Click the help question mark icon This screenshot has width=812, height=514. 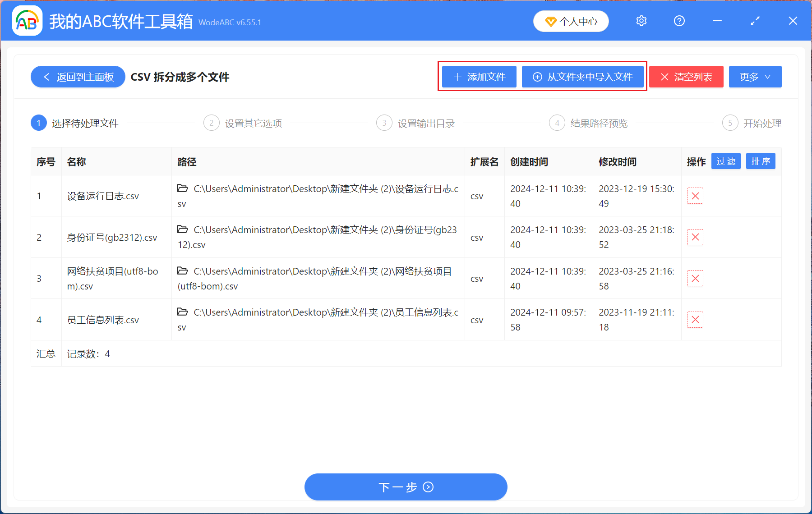tap(679, 21)
